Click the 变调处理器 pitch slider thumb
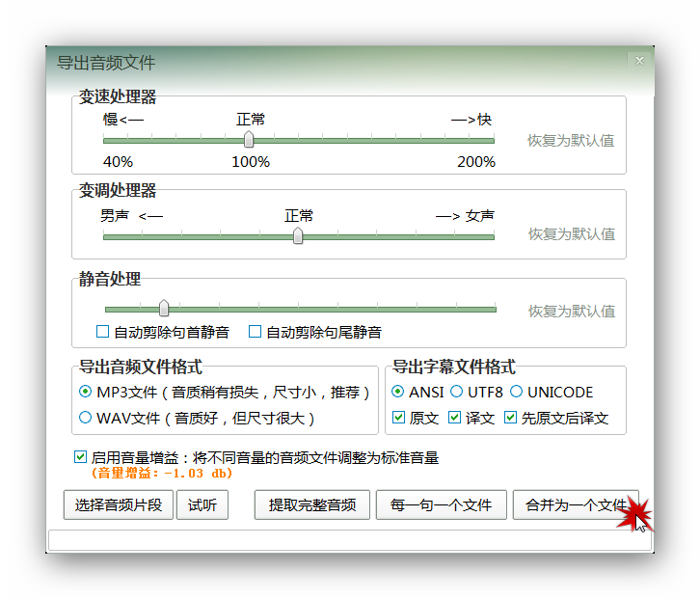This screenshot has height=599, width=700. click(x=298, y=236)
